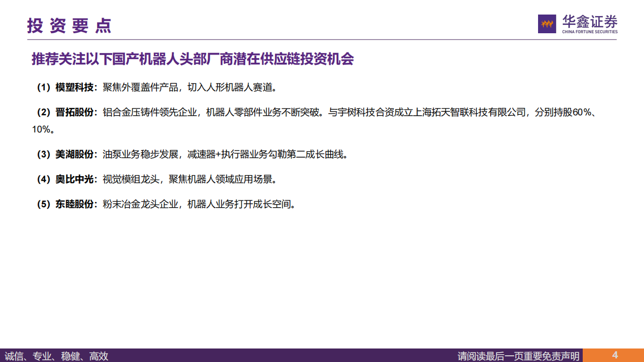Click the 上海拓天智联科技有限公司 company mention
Viewport: 644px width, 362px height.
click(470, 112)
